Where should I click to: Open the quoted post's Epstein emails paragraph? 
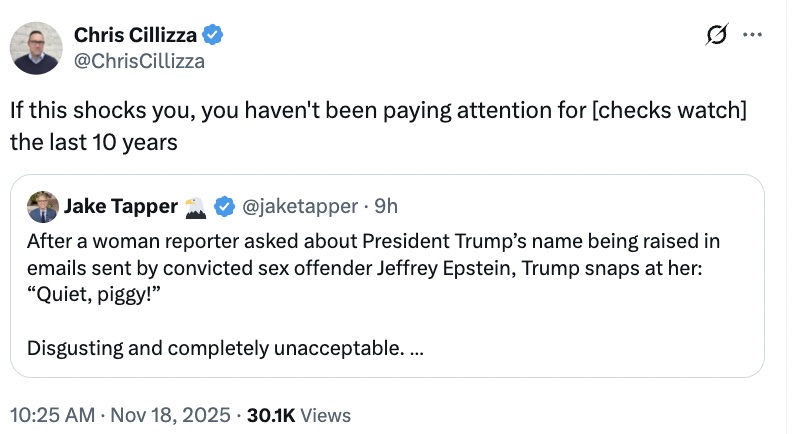[x=370, y=253]
